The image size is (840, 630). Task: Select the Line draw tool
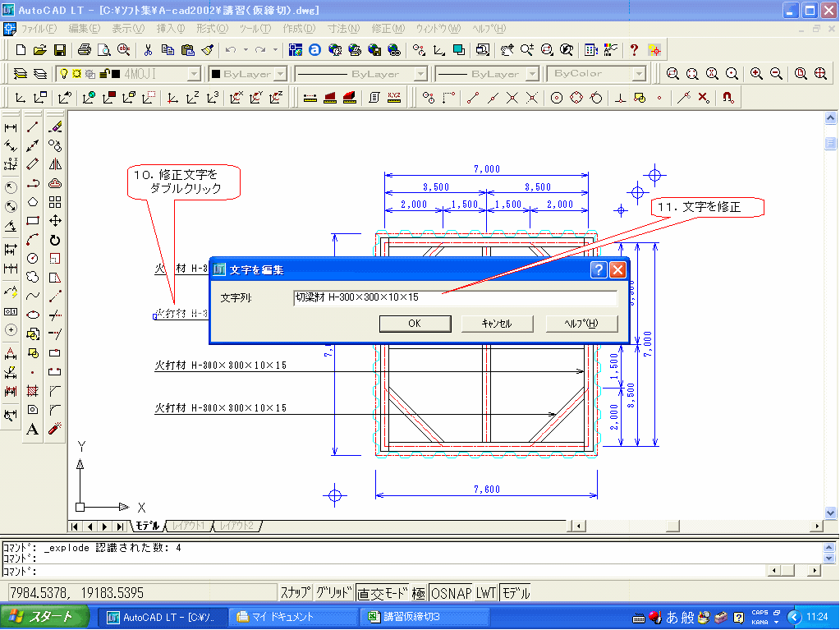point(33,127)
